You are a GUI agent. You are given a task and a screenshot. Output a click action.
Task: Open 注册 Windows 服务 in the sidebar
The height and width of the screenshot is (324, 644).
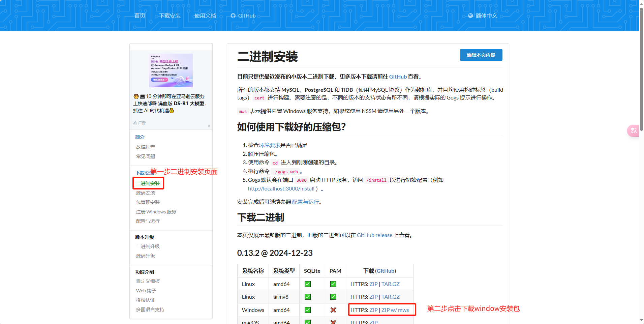(x=156, y=212)
